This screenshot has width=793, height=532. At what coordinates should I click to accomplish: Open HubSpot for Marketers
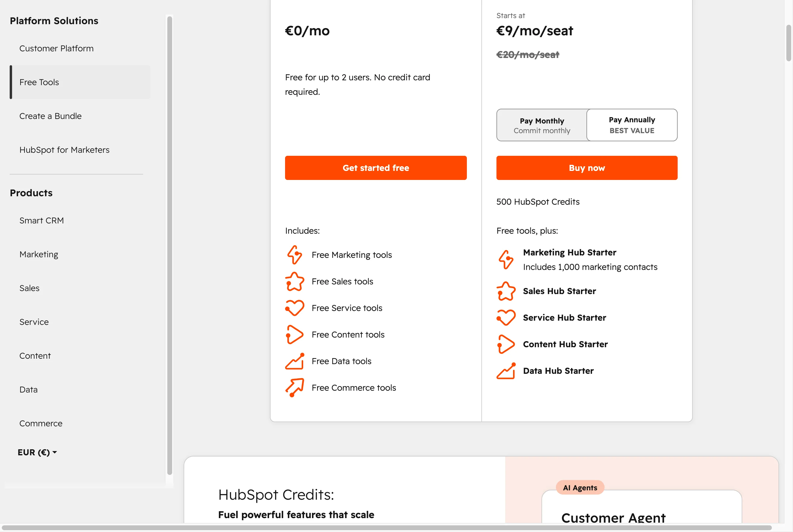(x=64, y=150)
